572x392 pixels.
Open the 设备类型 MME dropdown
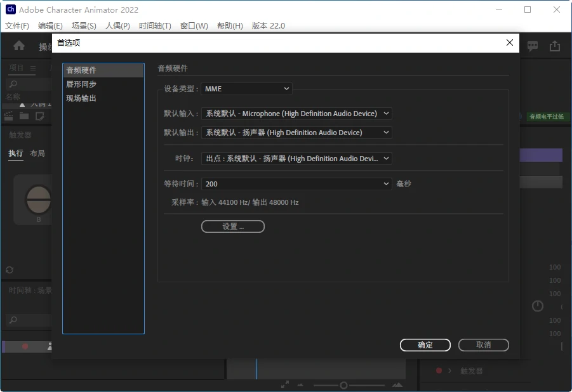click(246, 89)
